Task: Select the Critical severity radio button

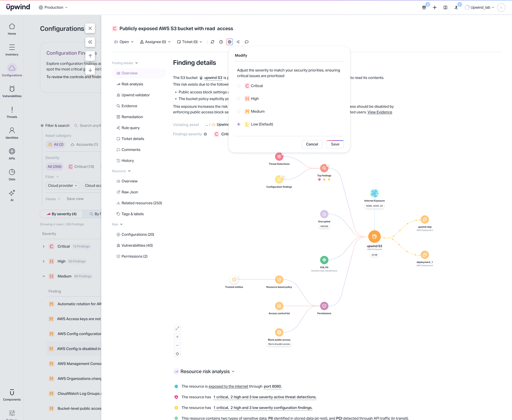Action: pos(239,86)
